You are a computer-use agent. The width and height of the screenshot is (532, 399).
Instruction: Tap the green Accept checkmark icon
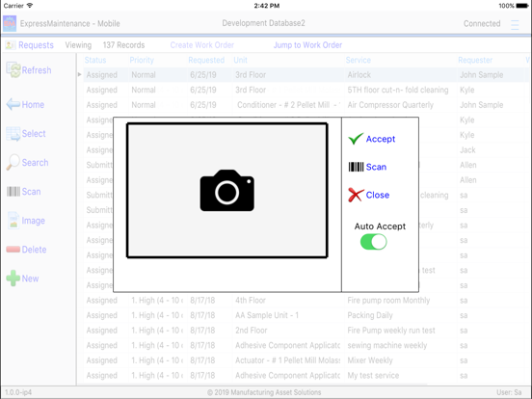coord(356,139)
